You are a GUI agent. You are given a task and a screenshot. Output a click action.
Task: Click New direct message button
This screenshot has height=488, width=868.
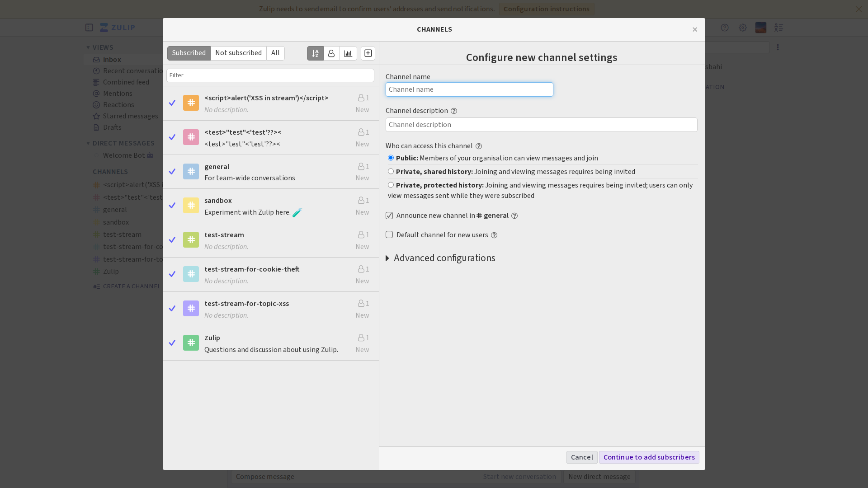click(599, 477)
